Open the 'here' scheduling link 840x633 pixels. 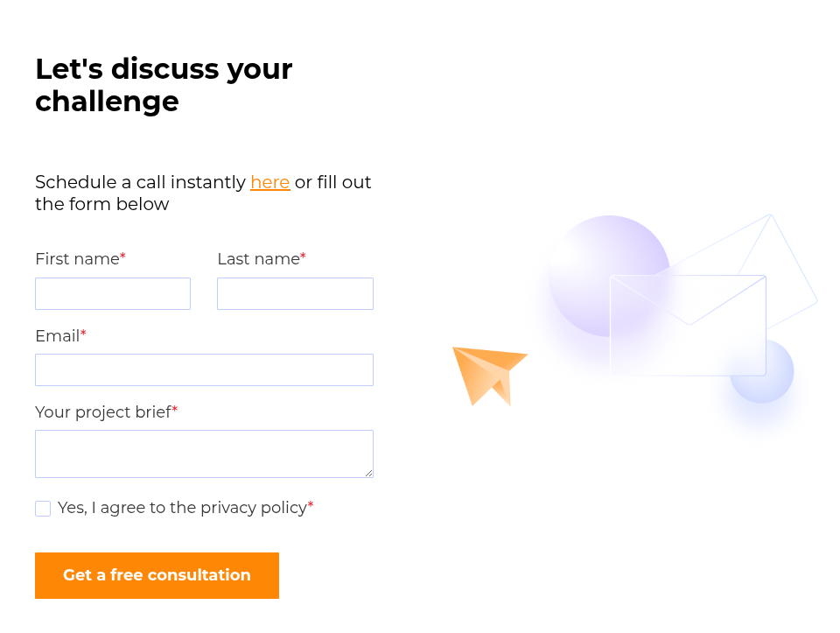(269, 182)
